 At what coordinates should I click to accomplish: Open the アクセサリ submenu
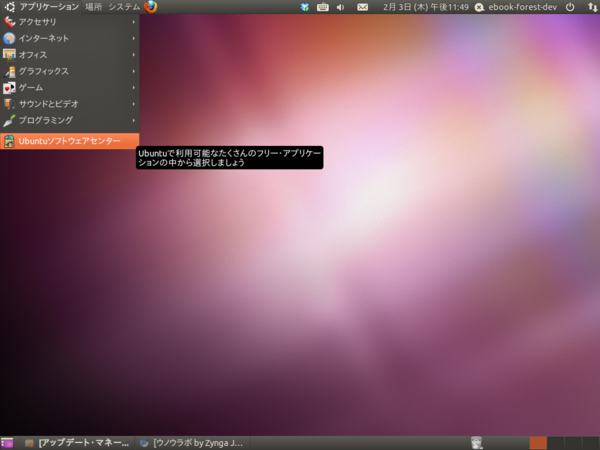coord(70,22)
